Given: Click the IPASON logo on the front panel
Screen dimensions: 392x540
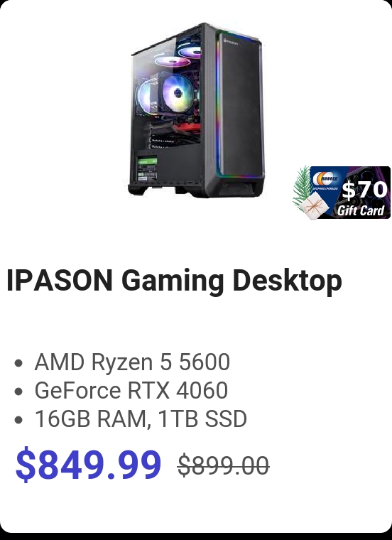Looking at the screenshot, I should click(x=231, y=42).
